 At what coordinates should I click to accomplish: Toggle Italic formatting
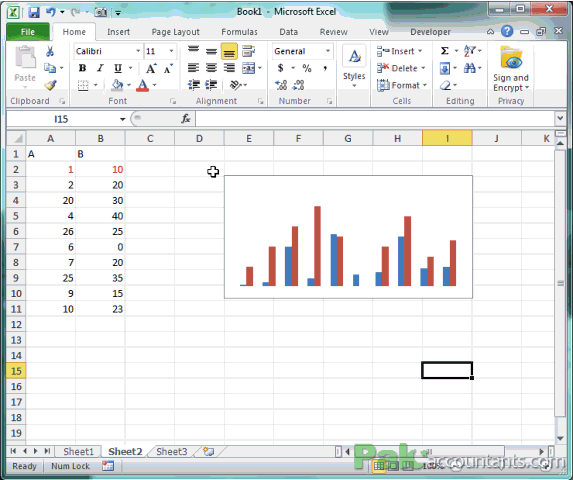[100, 68]
